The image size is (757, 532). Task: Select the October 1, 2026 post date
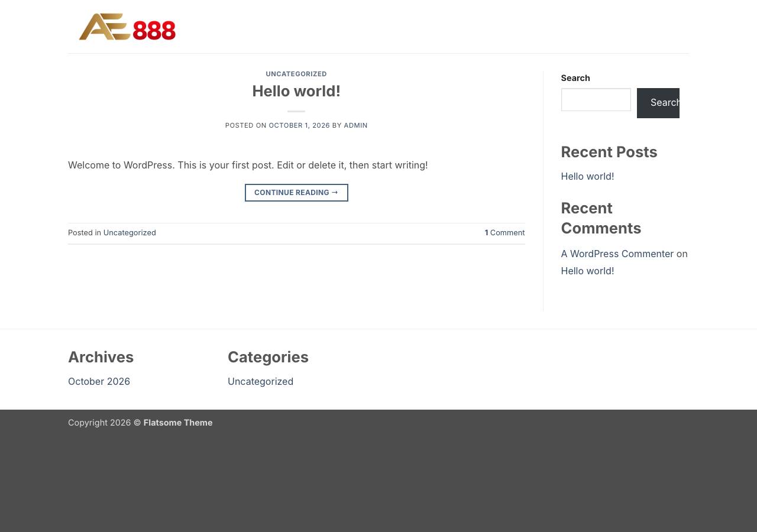(299, 125)
